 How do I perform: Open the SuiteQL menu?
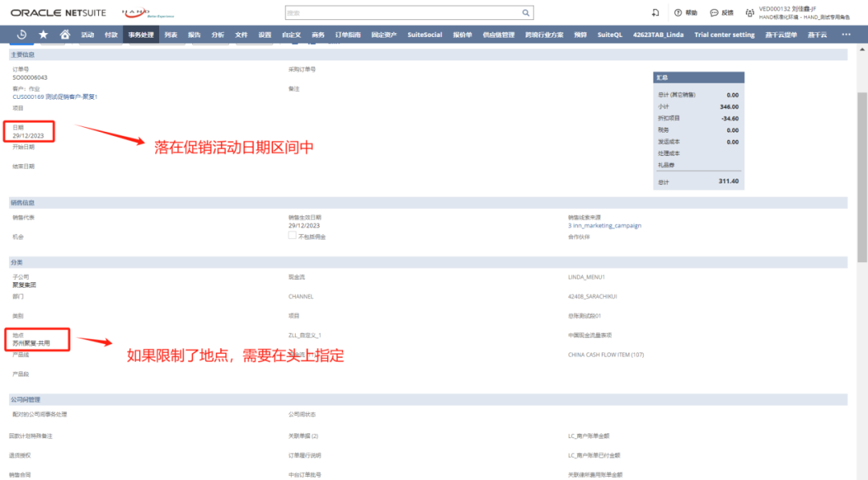coord(609,35)
